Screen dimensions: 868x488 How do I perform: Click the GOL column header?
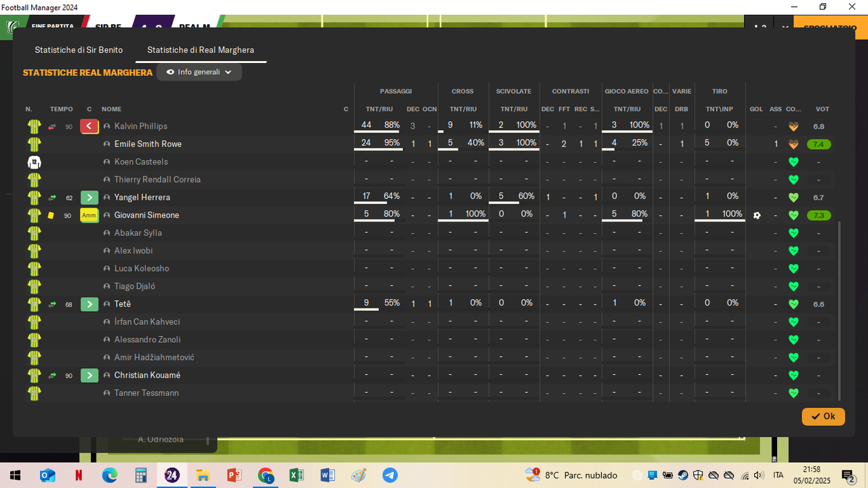coord(756,109)
